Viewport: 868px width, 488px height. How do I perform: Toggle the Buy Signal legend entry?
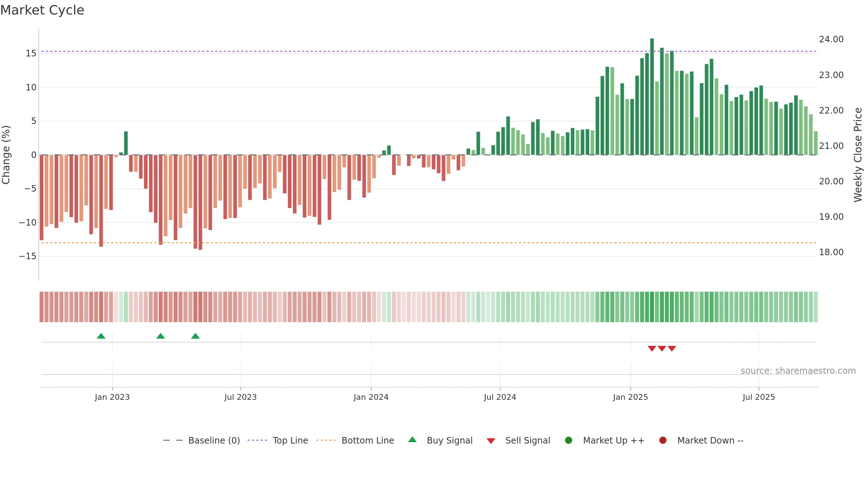coord(440,440)
